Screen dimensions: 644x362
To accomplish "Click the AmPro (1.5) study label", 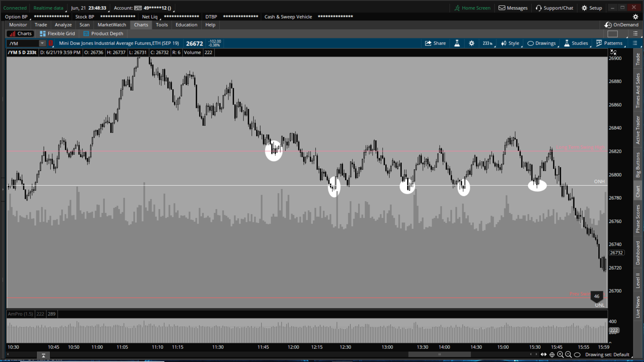I will pos(20,314).
